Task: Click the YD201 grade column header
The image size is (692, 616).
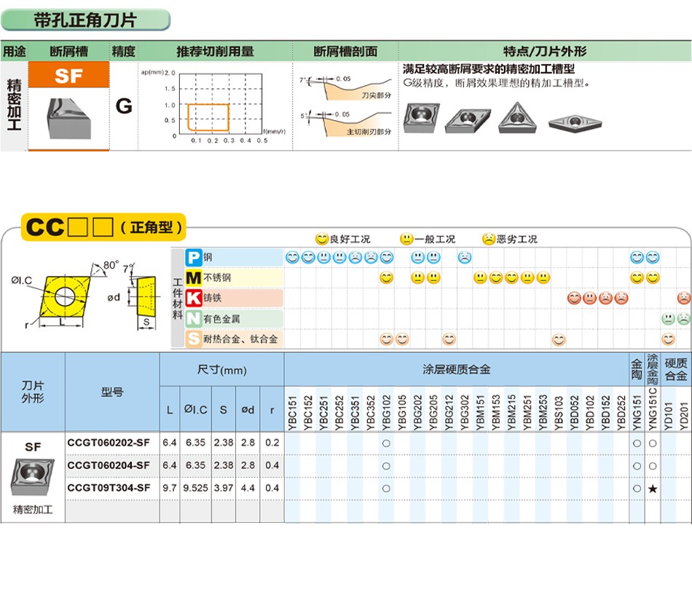Action: click(683, 416)
